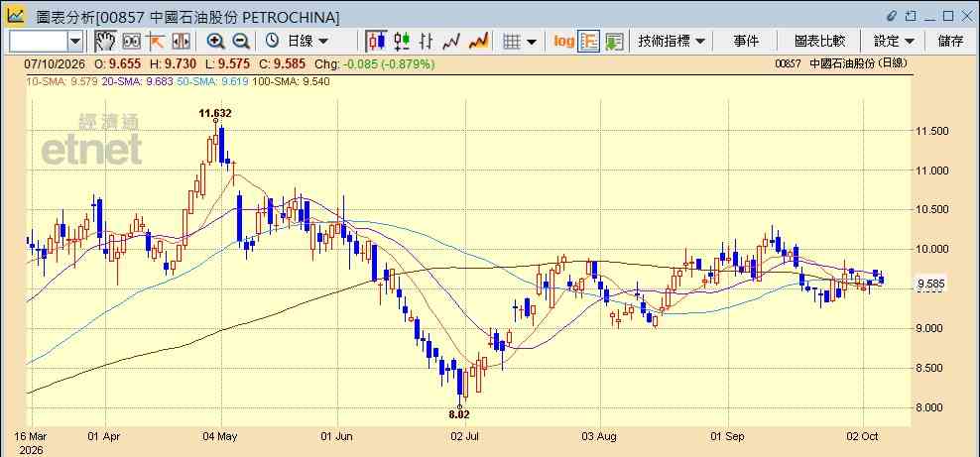Select the hand pan tool

point(105,42)
